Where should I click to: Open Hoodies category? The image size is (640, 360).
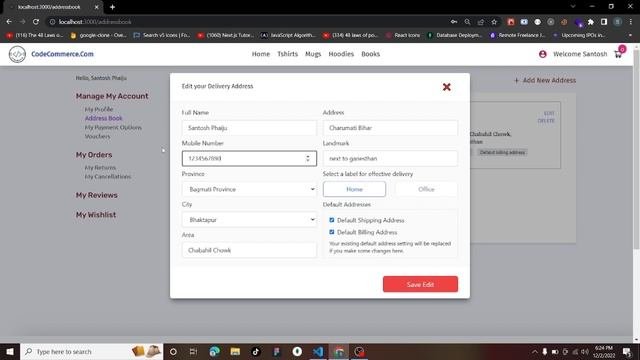341,54
